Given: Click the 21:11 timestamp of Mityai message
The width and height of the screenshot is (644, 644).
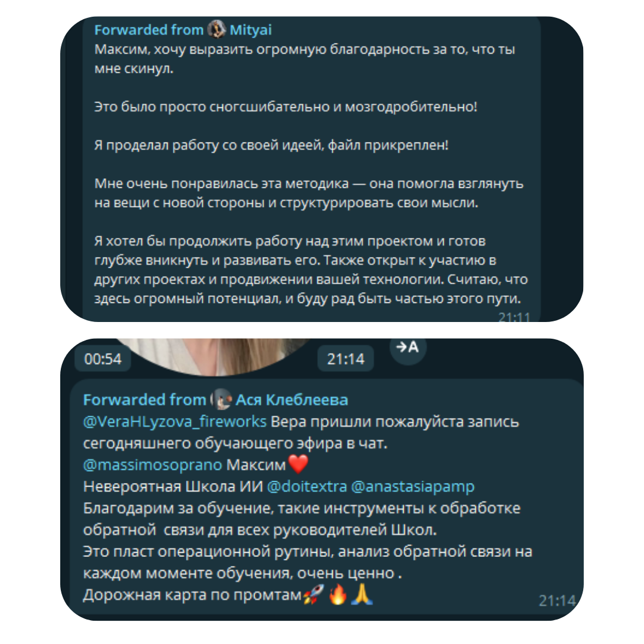Looking at the screenshot, I should 514,317.
